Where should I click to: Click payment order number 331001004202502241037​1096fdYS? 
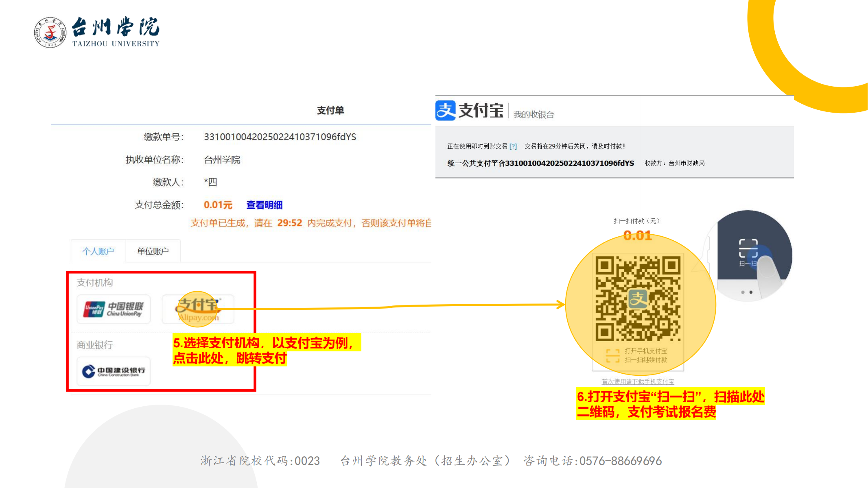point(280,137)
